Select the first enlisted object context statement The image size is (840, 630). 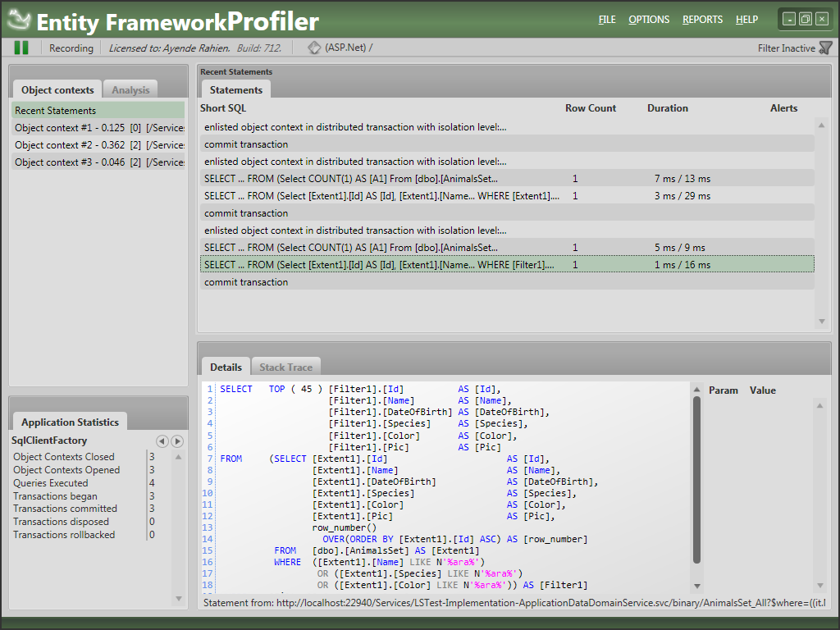pyautogui.click(x=507, y=127)
